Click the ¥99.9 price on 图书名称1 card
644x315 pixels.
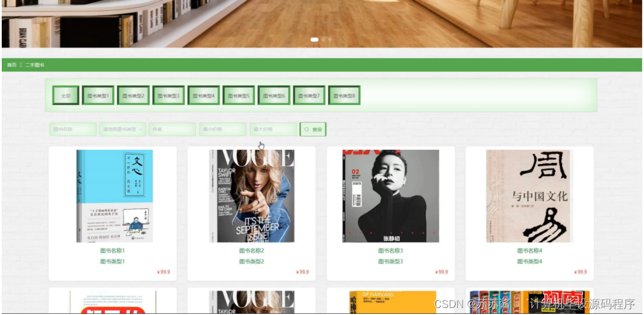(x=163, y=272)
